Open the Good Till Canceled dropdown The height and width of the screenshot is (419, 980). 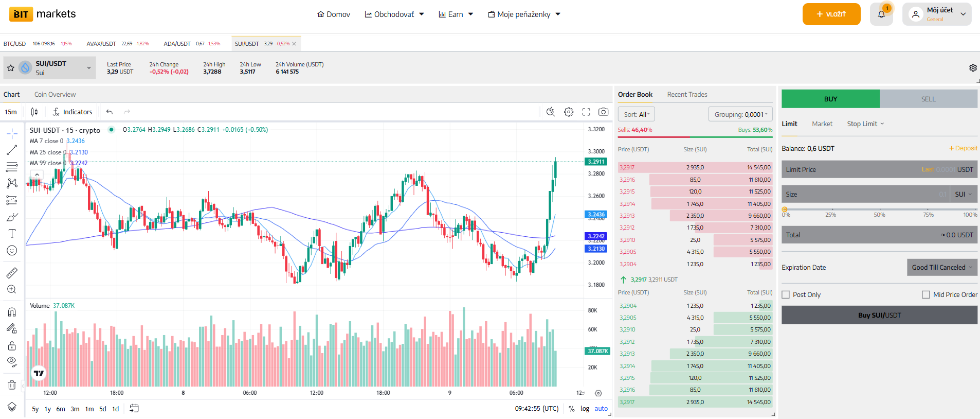942,268
